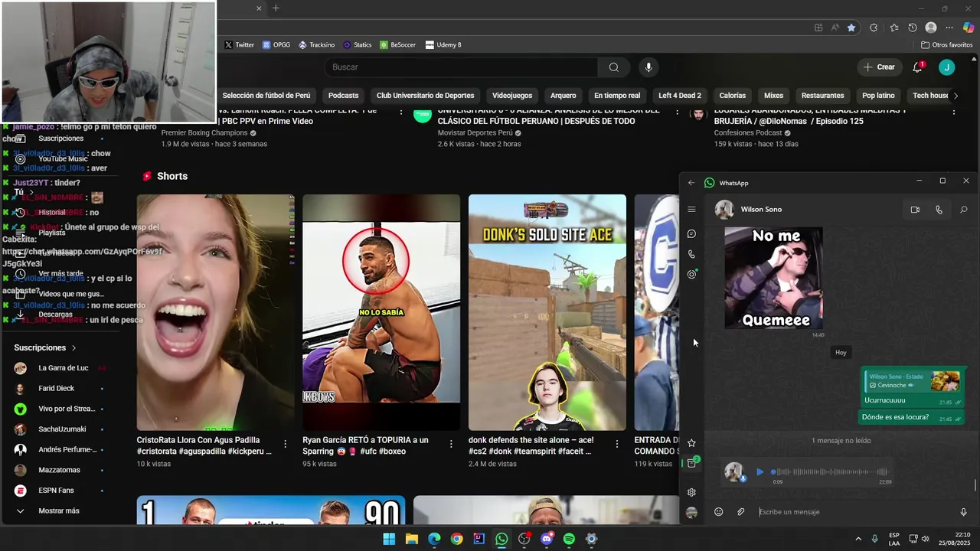980x551 pixels.
Task: Go back with the WhatsApp back arrow
Action: [691, 183]
